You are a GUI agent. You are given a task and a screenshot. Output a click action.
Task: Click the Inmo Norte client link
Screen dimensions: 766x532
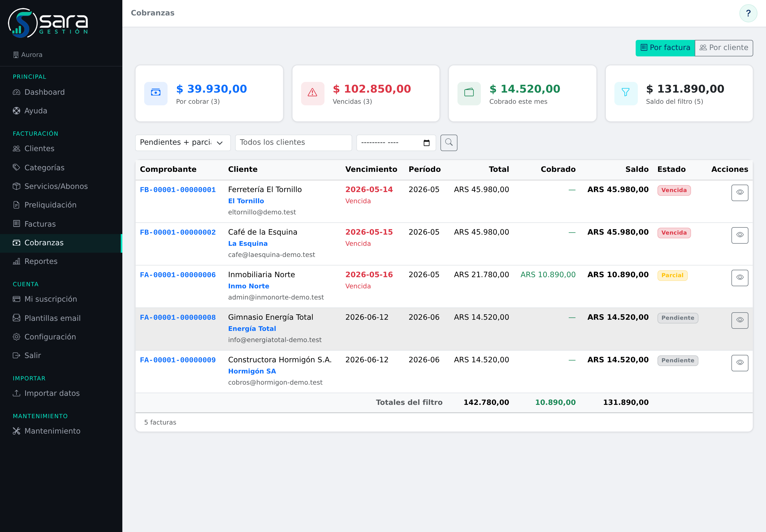click(x=249, y=286)
